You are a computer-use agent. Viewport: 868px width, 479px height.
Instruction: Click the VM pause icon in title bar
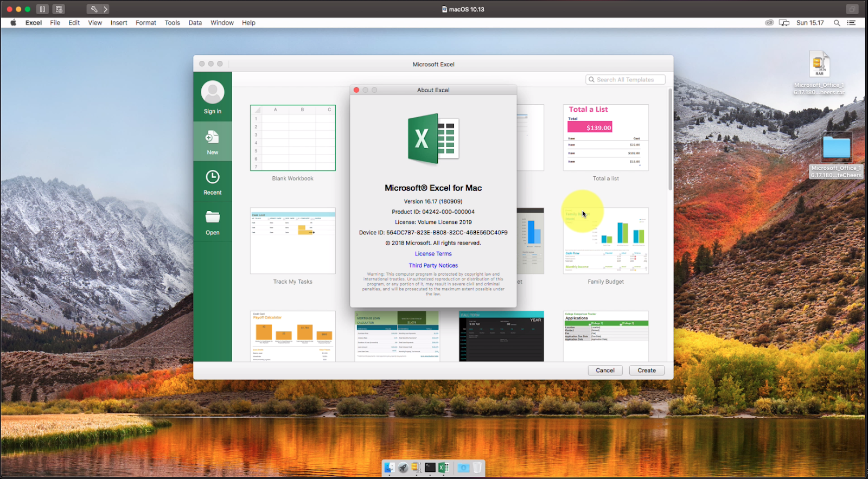(42, 9)
